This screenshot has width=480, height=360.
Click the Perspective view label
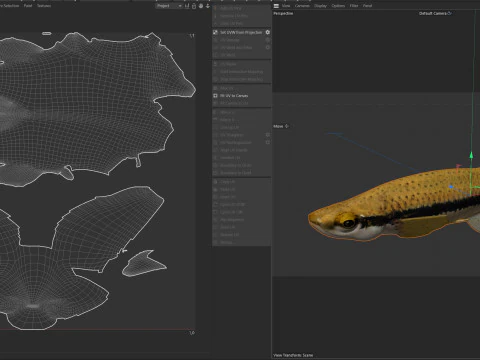[x=283, y=13]
